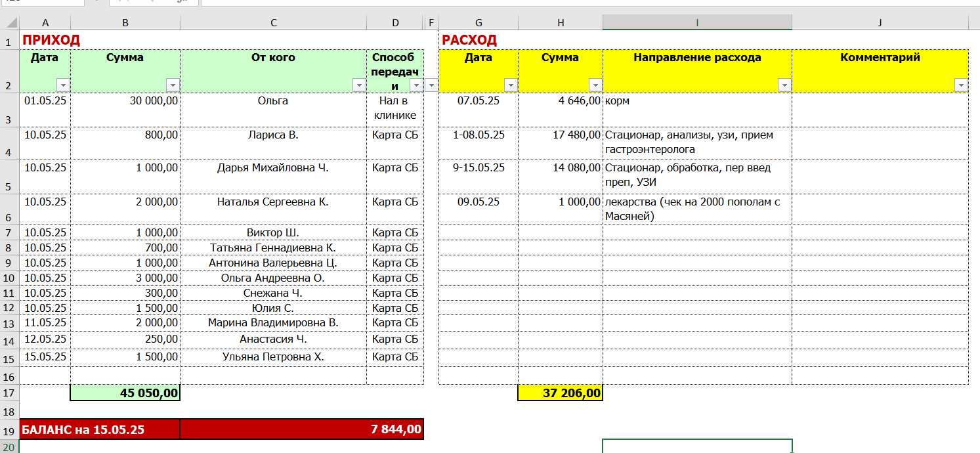Viewport: 980px width, 453px height.
Task: Select the 4 646,00 expense cell
Action: click(x=561, y=110)
